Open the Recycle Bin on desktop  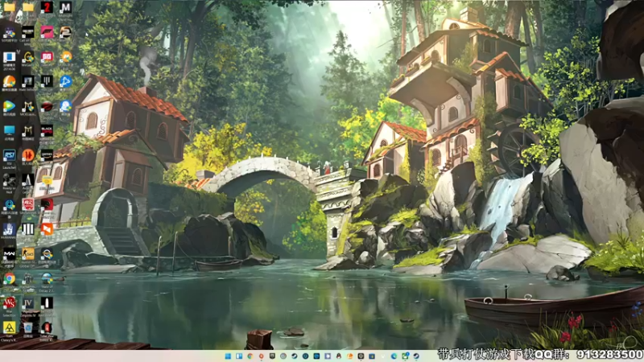(28, 327)
